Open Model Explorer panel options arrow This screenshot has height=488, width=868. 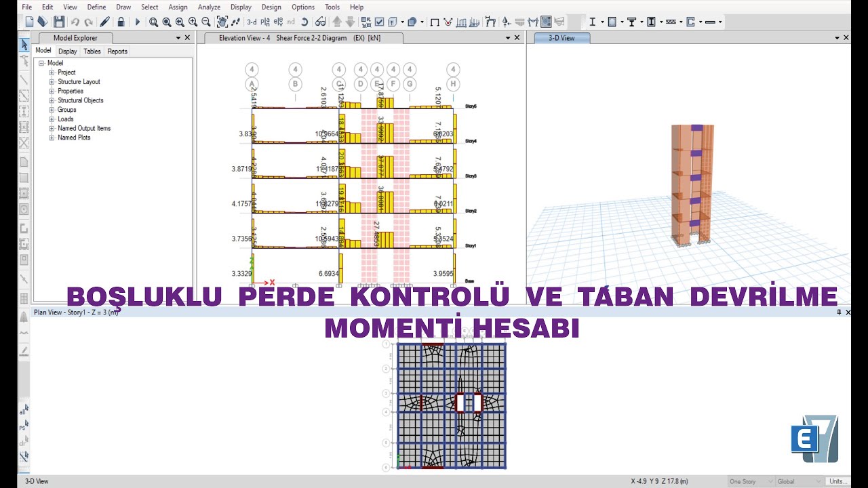178,38
